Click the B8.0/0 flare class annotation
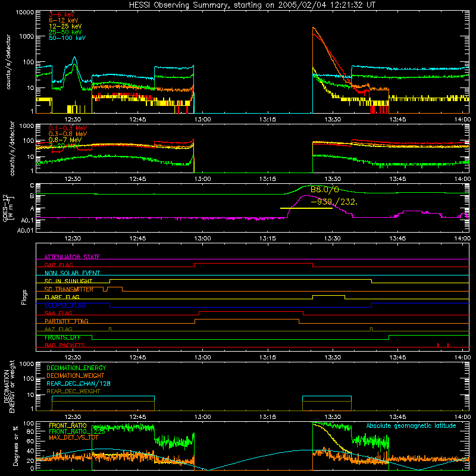Screen dimensions: 476x476 click(x=324, y=190)
